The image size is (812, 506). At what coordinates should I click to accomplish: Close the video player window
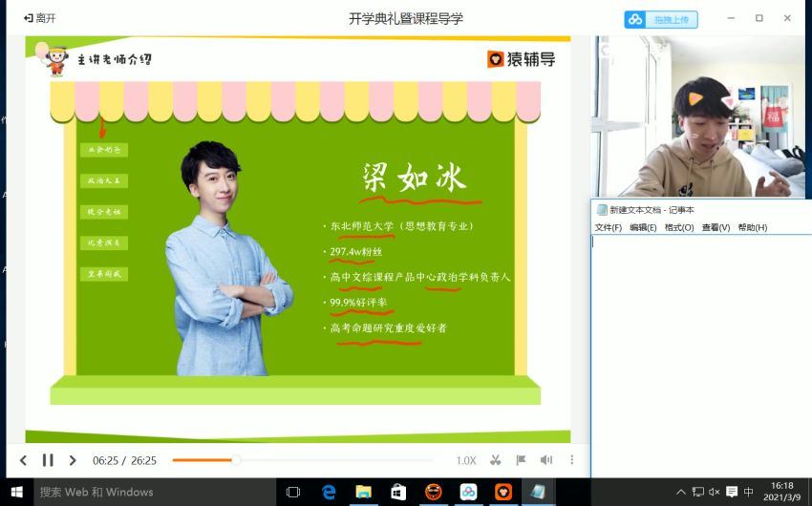(787, 18)
